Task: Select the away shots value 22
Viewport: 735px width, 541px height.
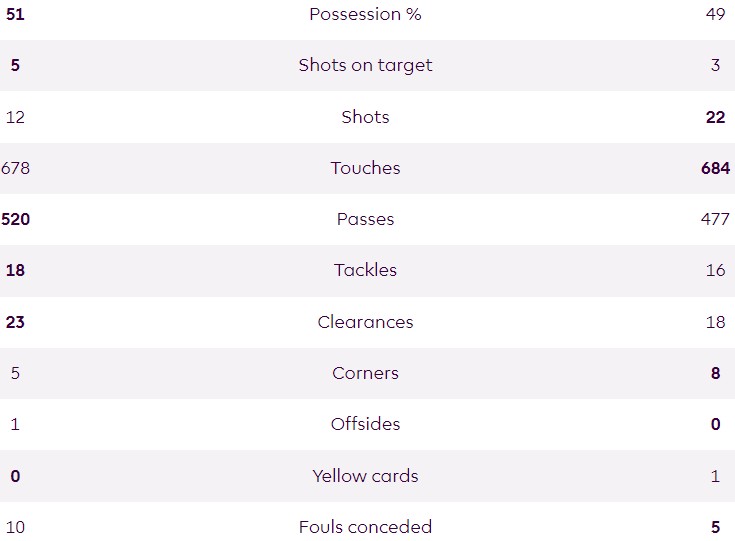Action: click(715, 117)
